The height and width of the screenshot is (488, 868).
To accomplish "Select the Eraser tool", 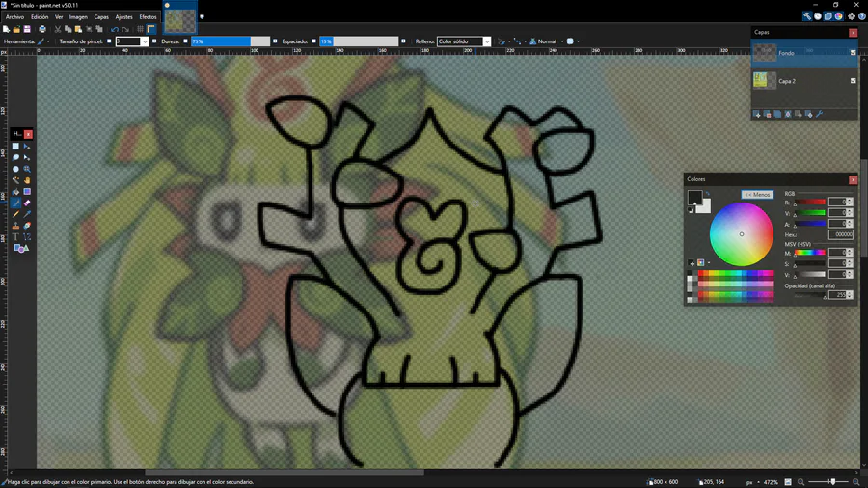I will tap(27, 203).
